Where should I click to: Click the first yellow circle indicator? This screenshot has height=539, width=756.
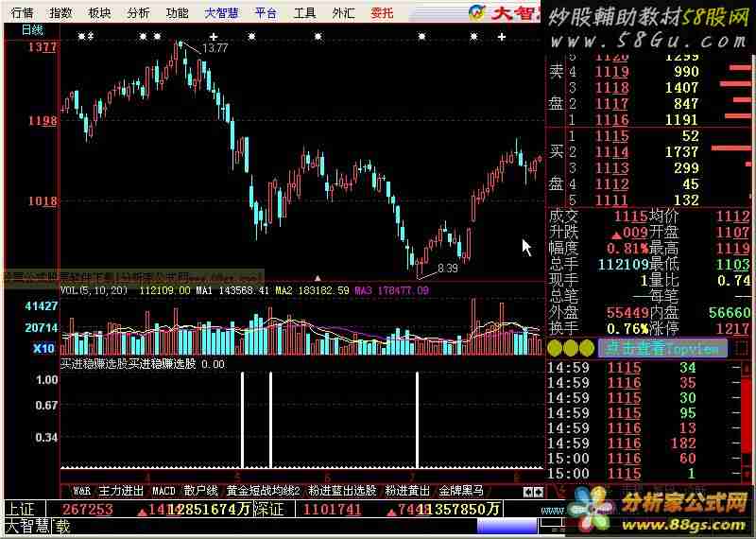tap(555, 347)
